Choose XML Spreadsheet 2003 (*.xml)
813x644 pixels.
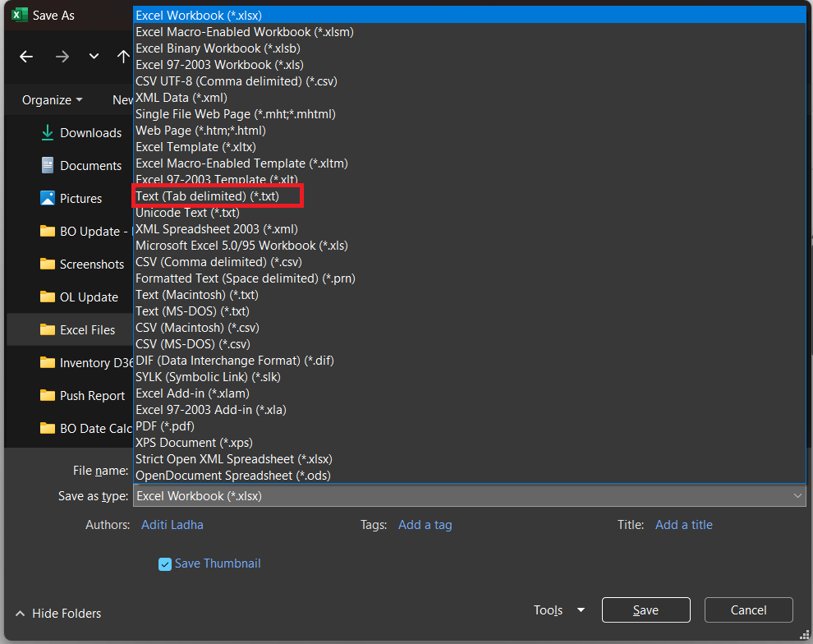coord(469,229)
